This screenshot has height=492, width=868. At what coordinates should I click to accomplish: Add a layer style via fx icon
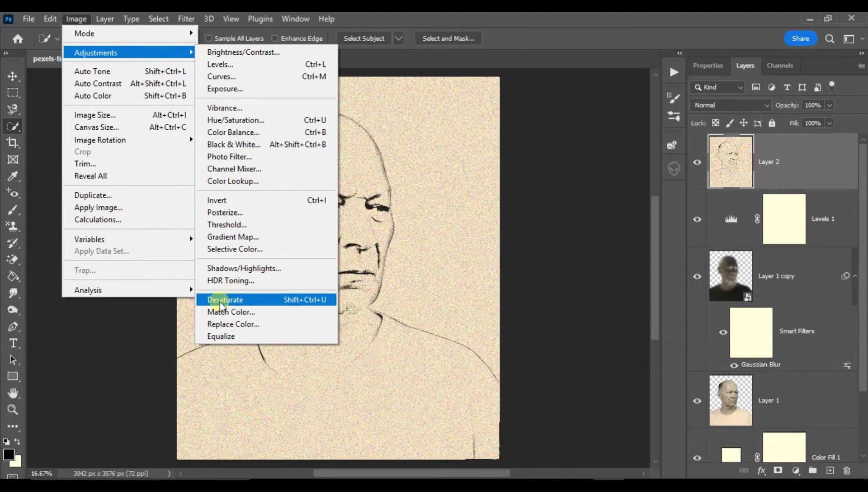pos(761,470)
